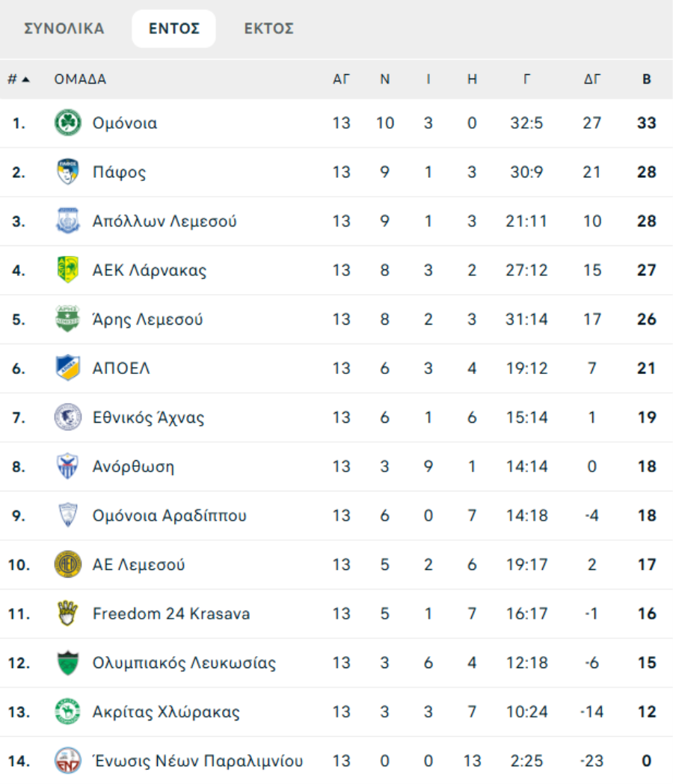
Task: Sort table by ΔΓ column header
Action: coord(591,79)
